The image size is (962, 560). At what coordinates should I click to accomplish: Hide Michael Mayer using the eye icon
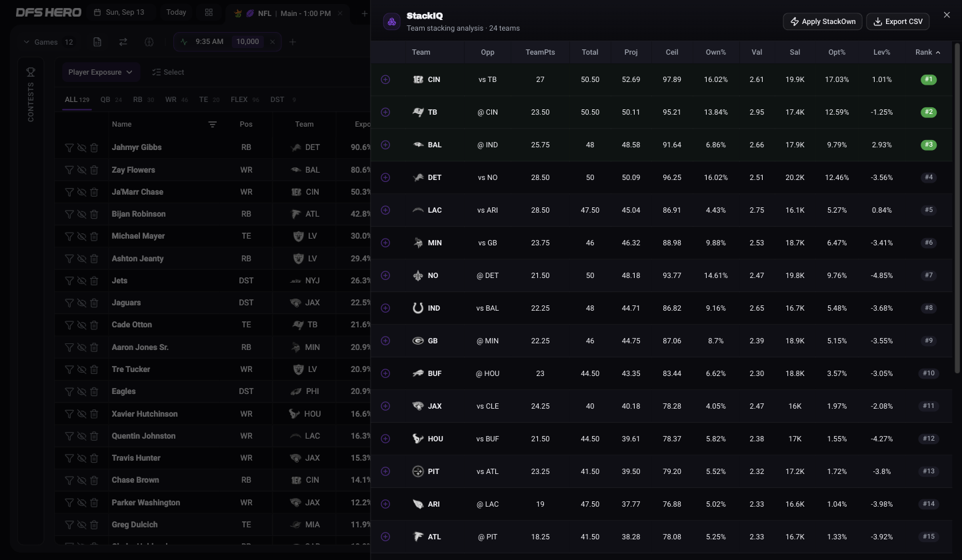coord(81,236)
